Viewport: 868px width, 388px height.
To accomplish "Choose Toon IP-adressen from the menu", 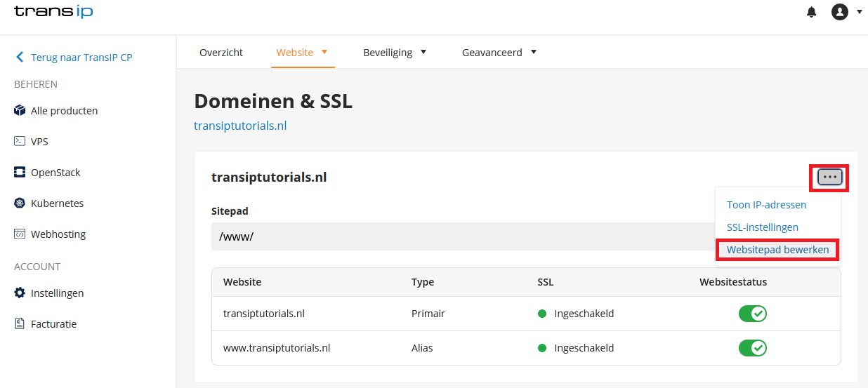I will [x=766, y=205].
